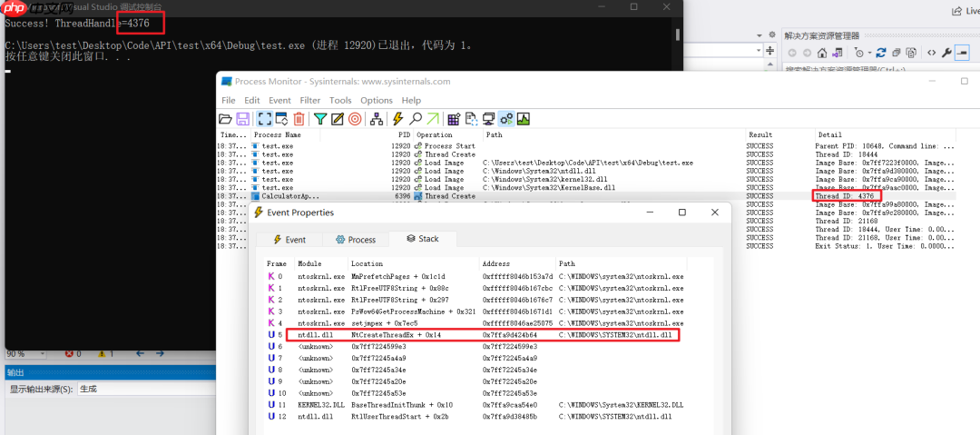Open the Filter menu in Process Monitor
Viewport: 980px width, 435px height.
(310, 100)
